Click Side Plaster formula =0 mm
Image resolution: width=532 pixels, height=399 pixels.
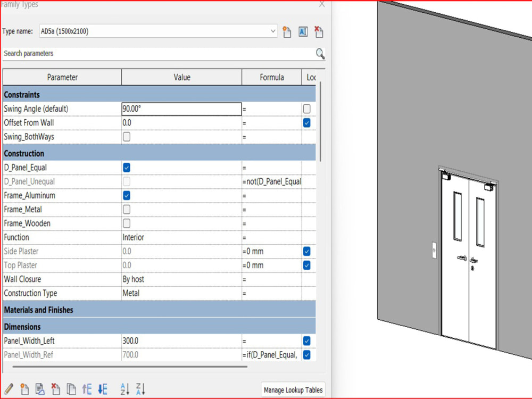tap(272, 252)
